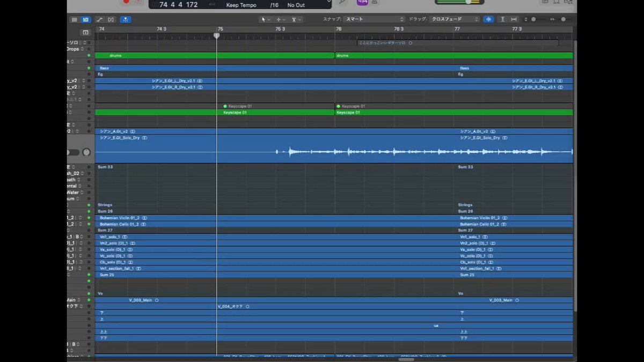Click the red Record button

pyautogui.click(x=126, y=2)
